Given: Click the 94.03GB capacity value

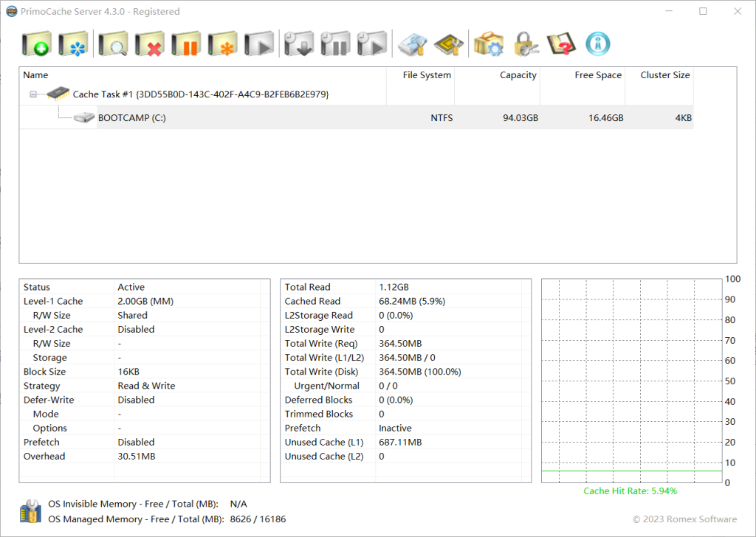Looking at the screenshot, I should click(x=520, y=118).
